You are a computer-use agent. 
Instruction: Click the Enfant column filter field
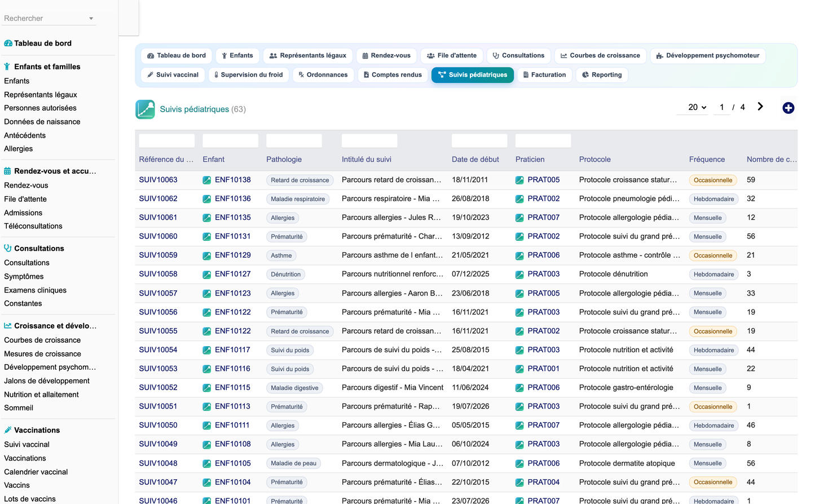click(x=231, y=141)
